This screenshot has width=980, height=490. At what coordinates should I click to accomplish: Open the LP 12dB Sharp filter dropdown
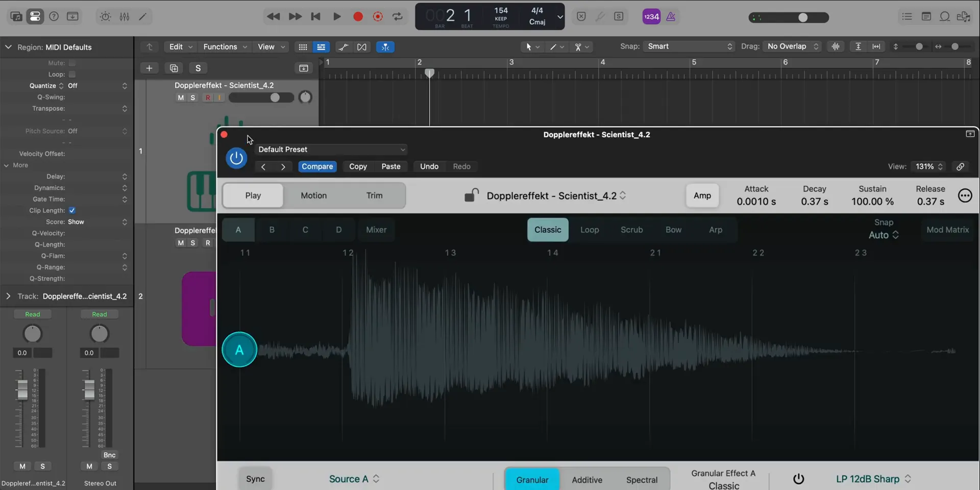pos(873,479)
